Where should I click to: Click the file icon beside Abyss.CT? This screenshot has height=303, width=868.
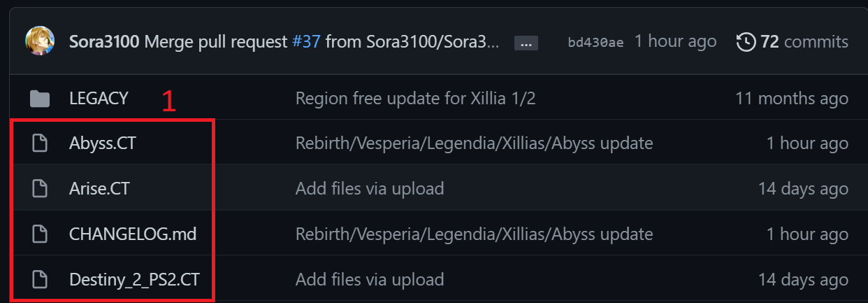pyautogui.click(x=41, y=143)
